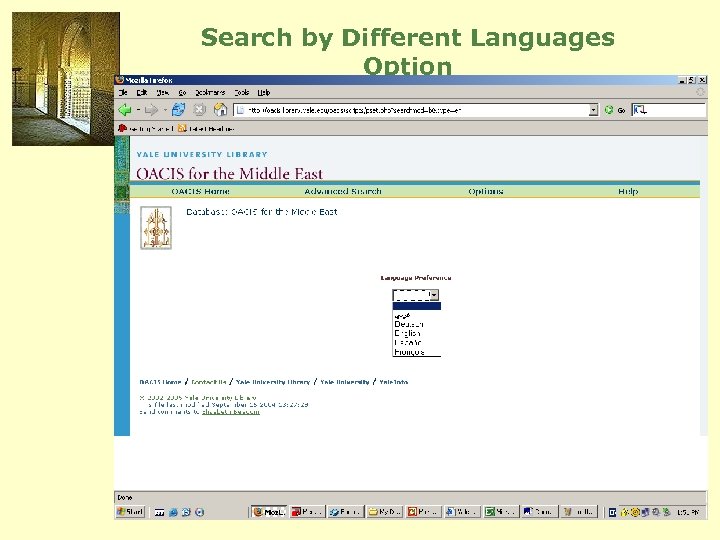Screen dimensions: 720x540
Task: Click the My Documents folder taskbar button
Action: point(385,512)
